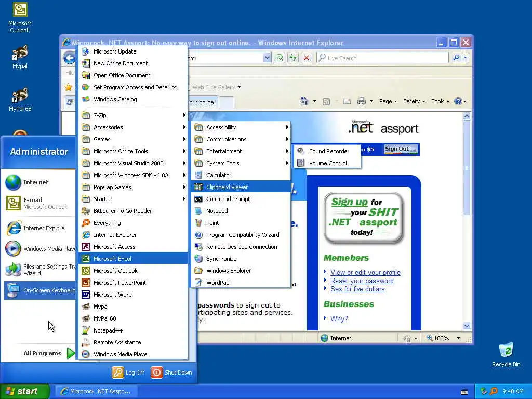The height and width of the screenshot is (399, 532).
Task: Expand the 7-Zip program folder
Action: pyautogui.click(x=134, y=115)
